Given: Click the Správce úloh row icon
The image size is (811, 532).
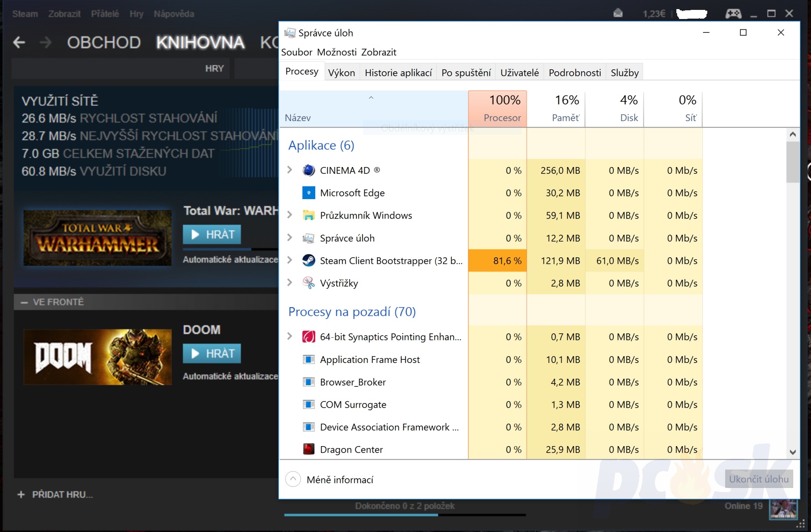Looking at the screenshot, I should tap(308, 238).
